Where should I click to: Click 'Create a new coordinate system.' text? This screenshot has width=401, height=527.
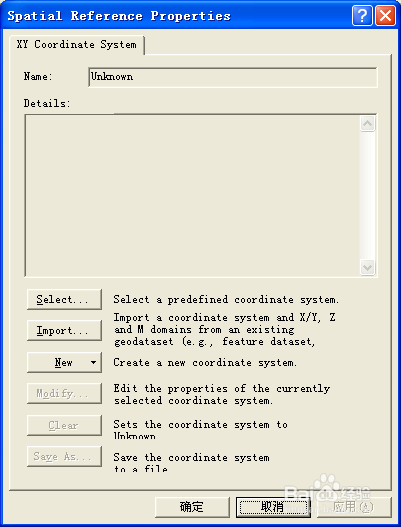click(x=205, y=363)
